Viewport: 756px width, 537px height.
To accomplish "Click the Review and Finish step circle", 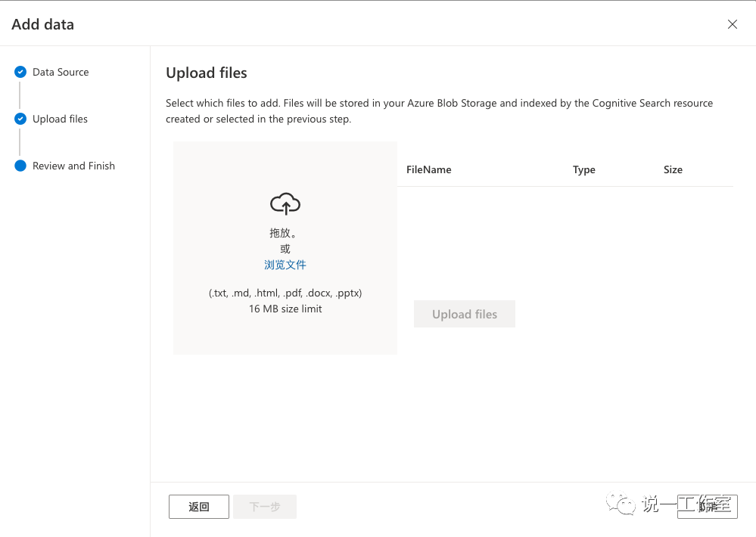I will tap(20, 166).
